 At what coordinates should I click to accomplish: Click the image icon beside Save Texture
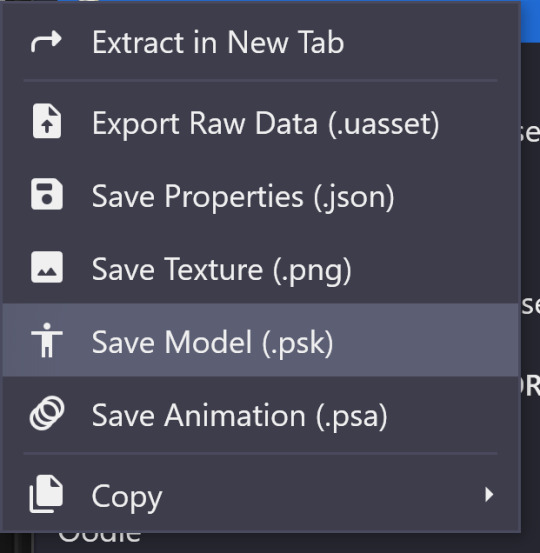[x=47, y=267]
